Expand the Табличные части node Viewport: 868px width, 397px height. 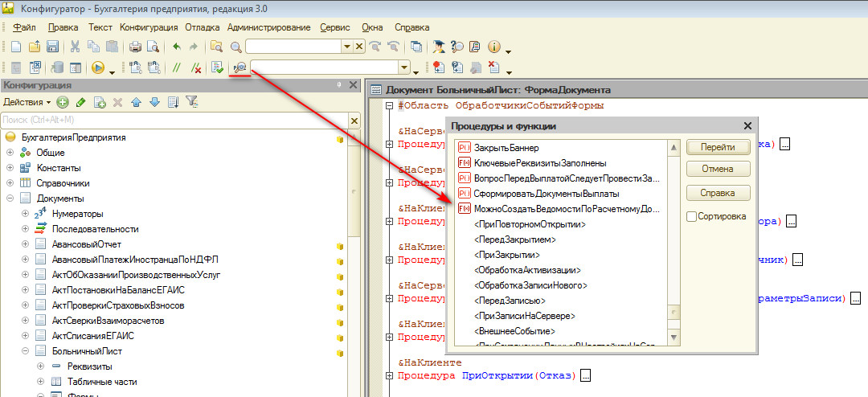point(40,381)
